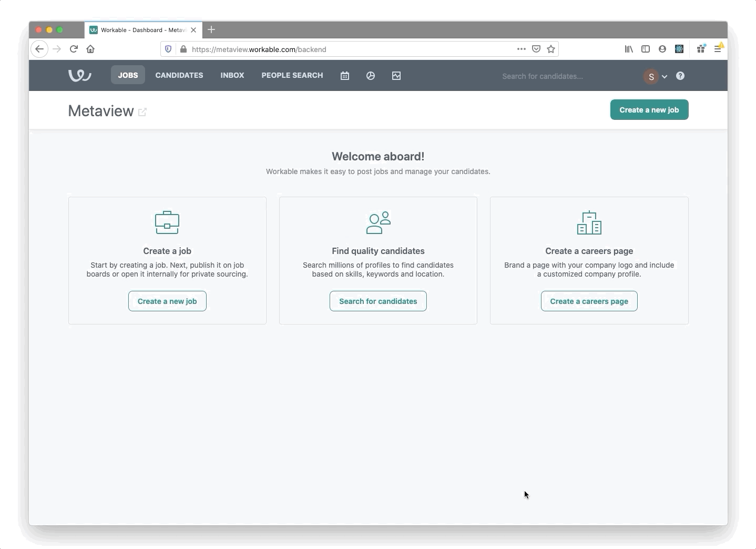Open Metaview external link icon

(142, 112)
